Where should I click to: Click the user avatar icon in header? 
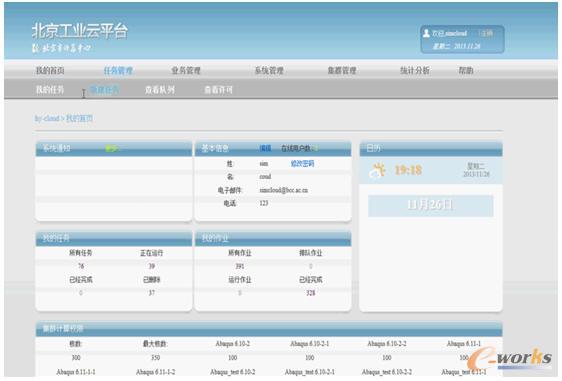click(426, 33)
